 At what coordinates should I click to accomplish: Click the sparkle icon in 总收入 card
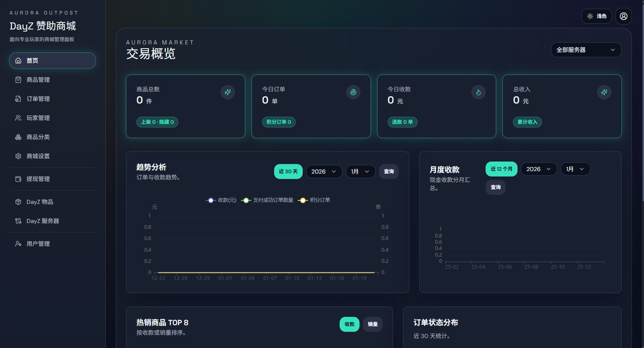pyautogui.click(x=604, y=92)
